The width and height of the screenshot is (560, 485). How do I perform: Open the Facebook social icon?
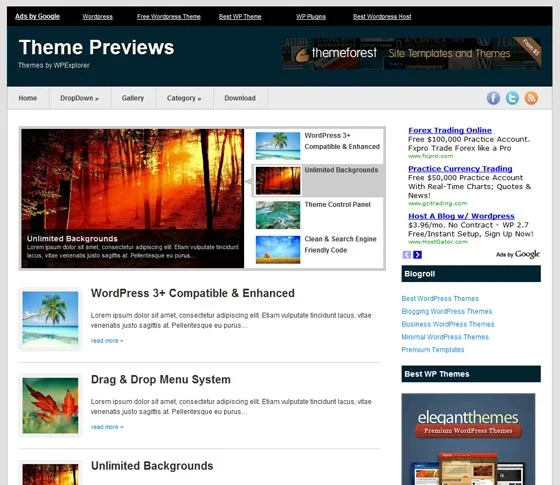click(493, 98)
